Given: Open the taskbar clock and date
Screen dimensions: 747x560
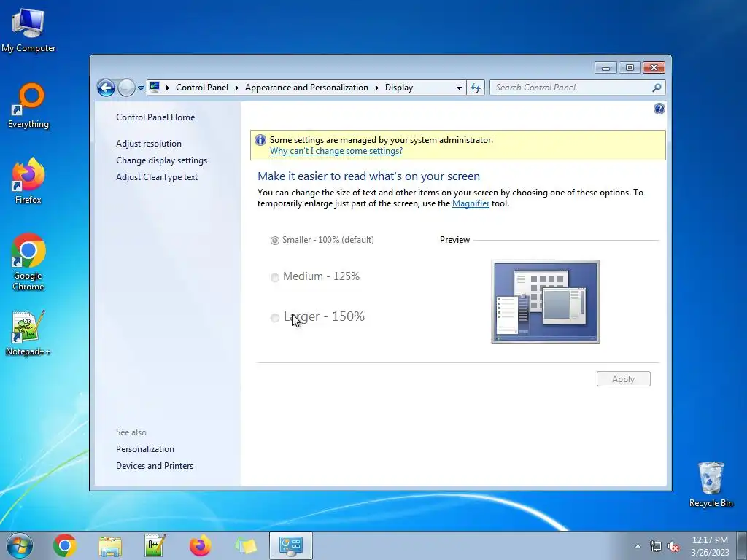Looking at the screenshot, I should coord(710,546).
